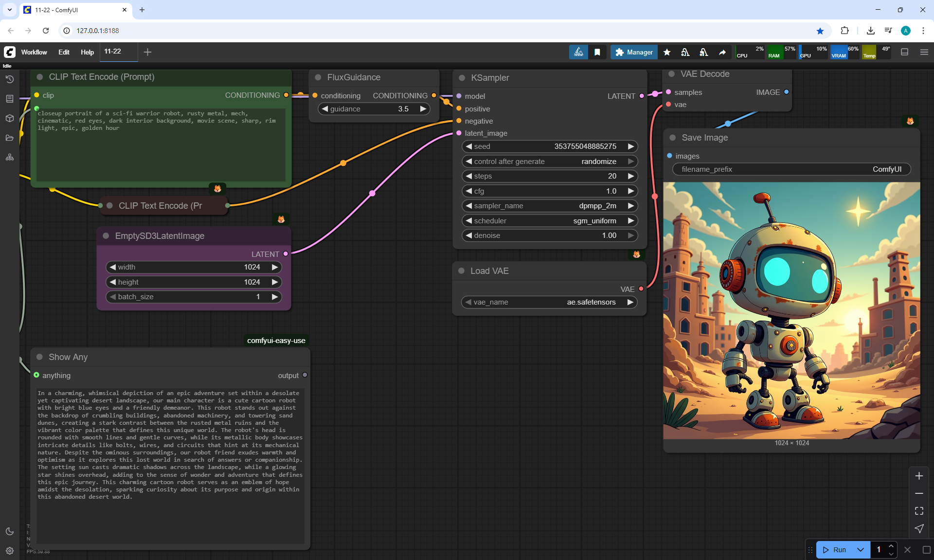Collapse the Save Image node
Image resolution: width=934 pixels, height=560 pixels.
point(672,138)
